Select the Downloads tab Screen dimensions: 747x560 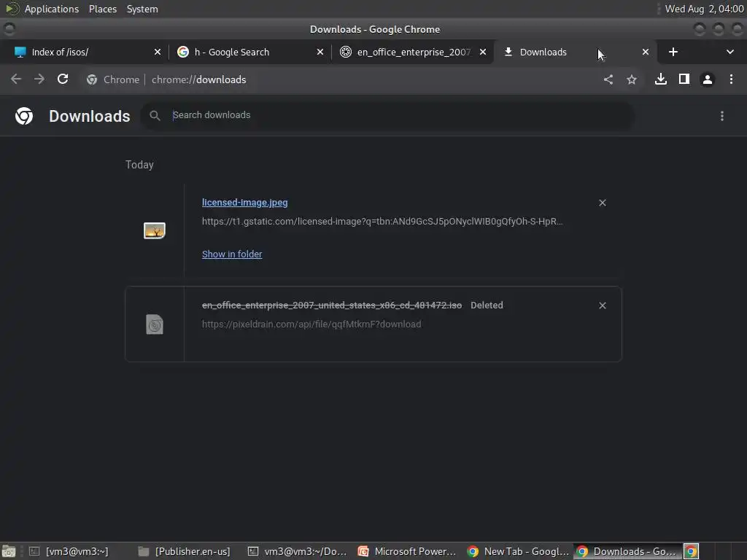tap(574, 52)
